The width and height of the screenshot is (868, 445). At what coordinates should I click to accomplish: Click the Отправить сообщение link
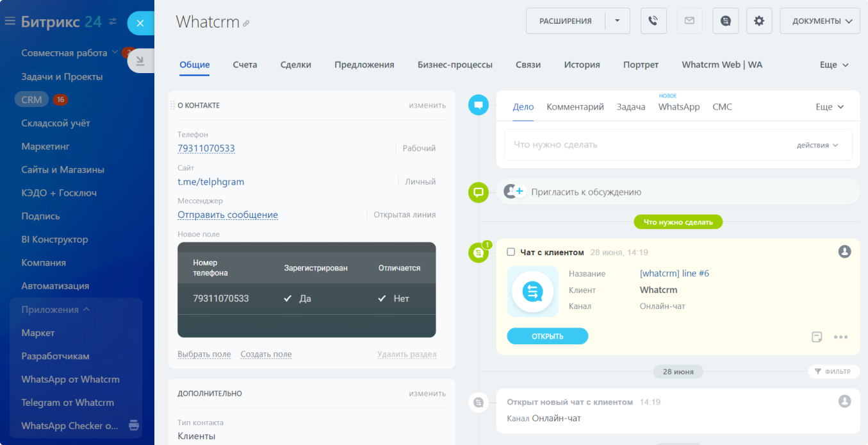pos(227,215)
